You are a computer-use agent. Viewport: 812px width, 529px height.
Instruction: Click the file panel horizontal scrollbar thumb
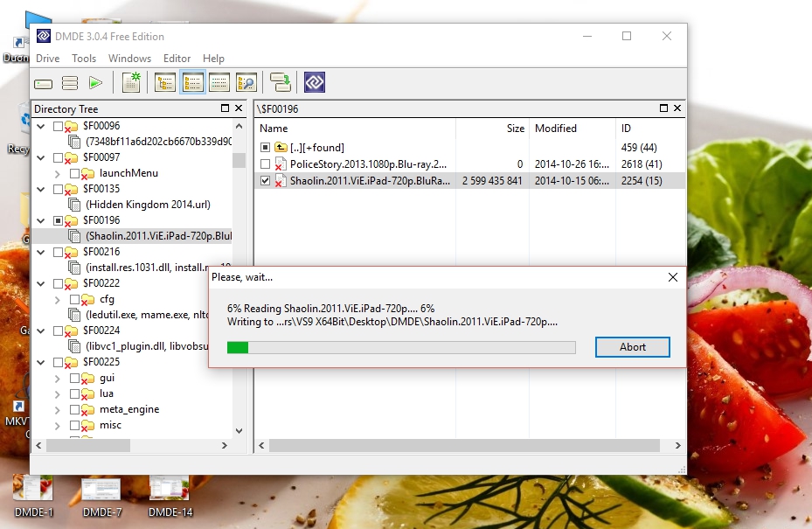(x=464, y=446)
